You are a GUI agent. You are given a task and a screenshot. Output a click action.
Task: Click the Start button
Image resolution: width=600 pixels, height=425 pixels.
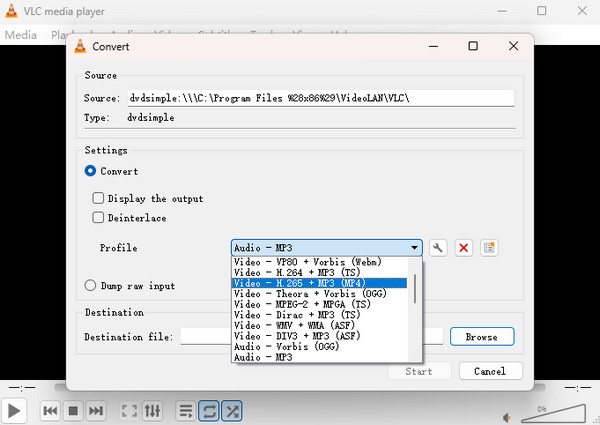419,371
